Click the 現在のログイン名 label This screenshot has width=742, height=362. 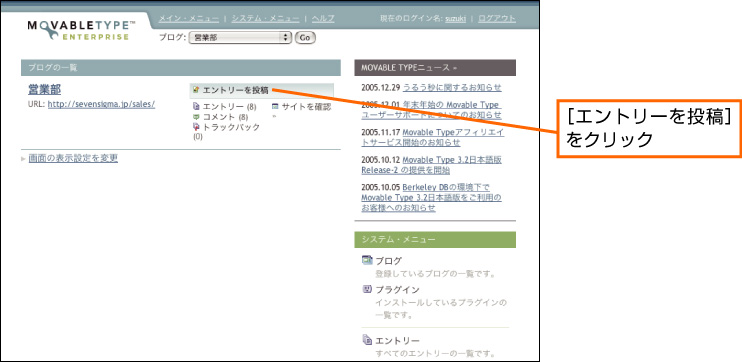pyautogui.click(x=412, y=19)
